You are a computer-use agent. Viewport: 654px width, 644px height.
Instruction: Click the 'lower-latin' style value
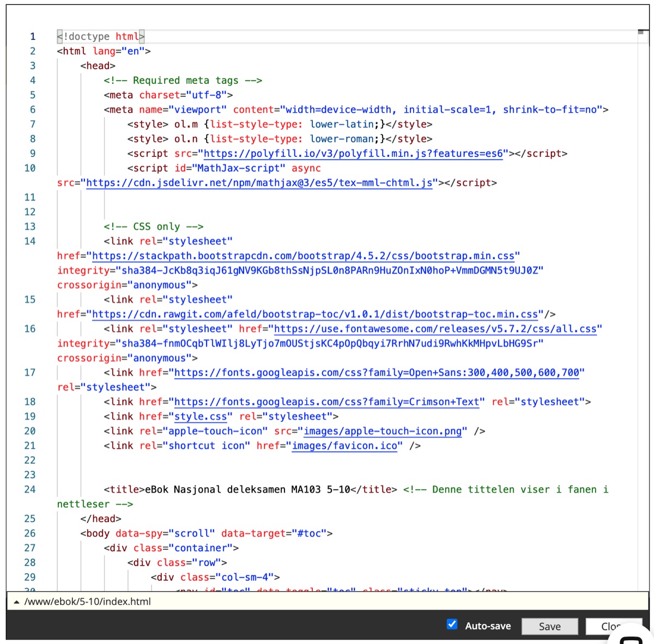pos(342,124)
